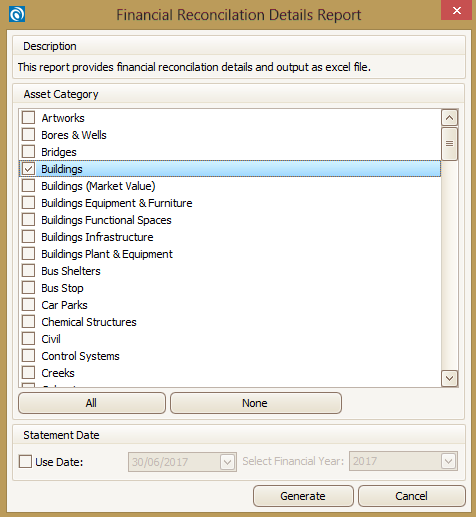The width and height of the screenshot is (476, 517).
Task: Click the application logo icon in title bar
Action: point(17,14)
